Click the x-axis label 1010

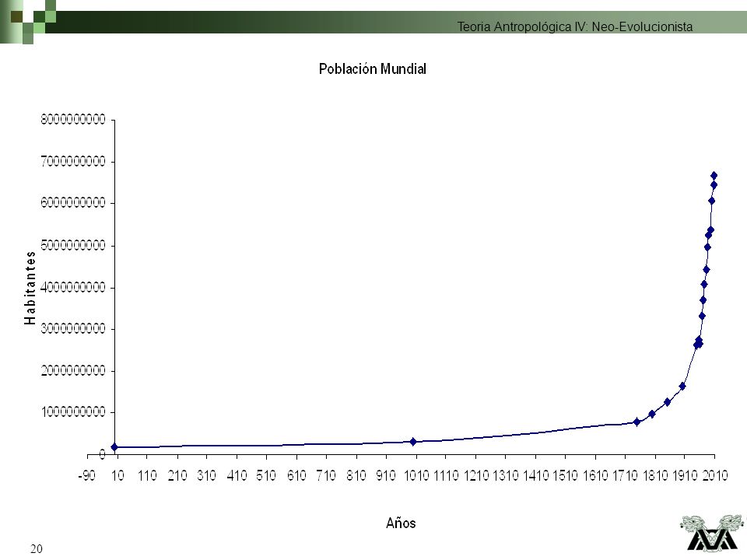(x=416, y=475)
